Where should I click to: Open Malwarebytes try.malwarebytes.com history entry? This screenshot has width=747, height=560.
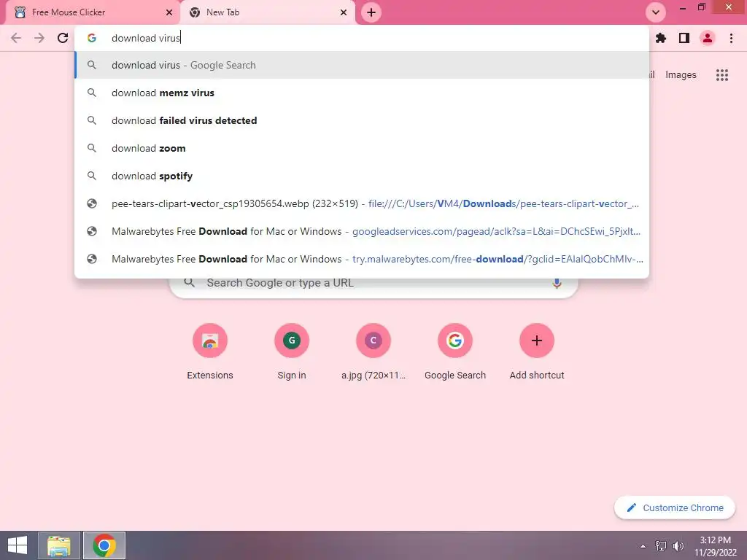tap(362, 259)
